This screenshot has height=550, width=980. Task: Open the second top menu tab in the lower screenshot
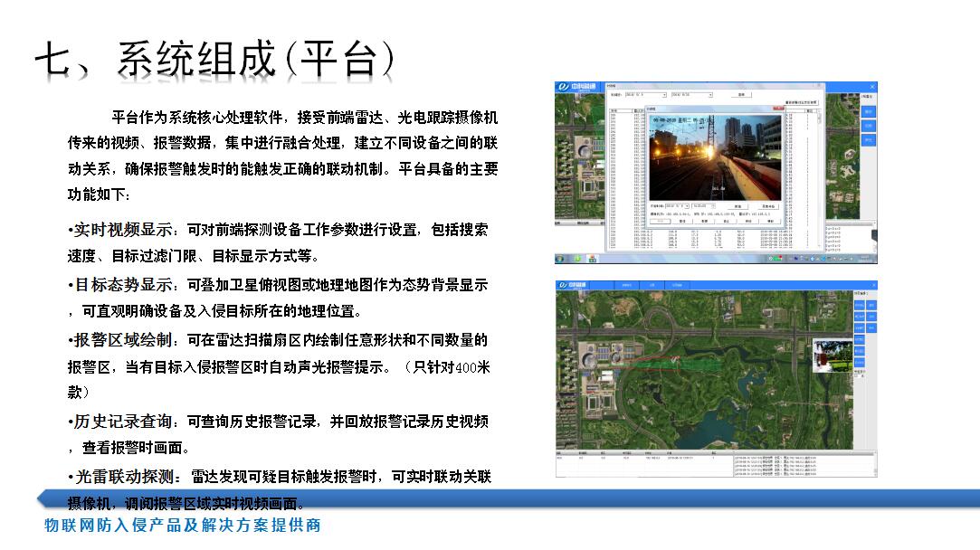point(652,285)
